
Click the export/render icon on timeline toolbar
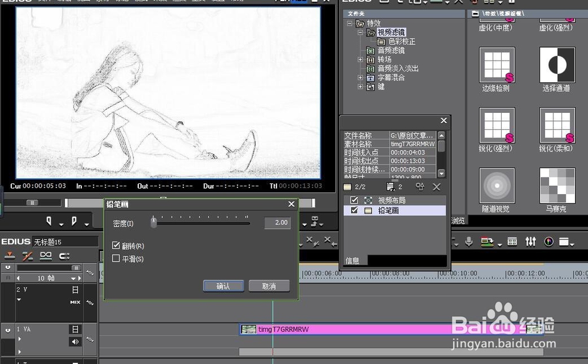tap(487, 242)
